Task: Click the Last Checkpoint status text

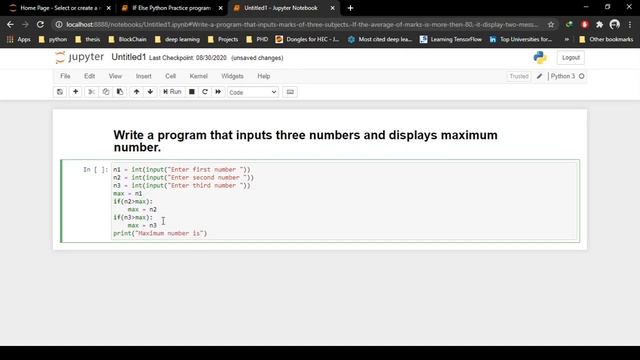Action: coord(187,58)
